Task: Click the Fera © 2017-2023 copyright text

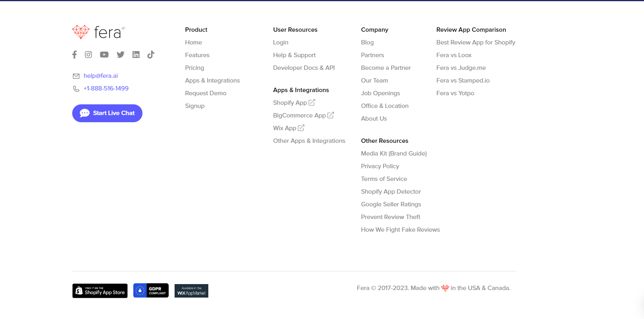Action: click(x=434, y=288)
